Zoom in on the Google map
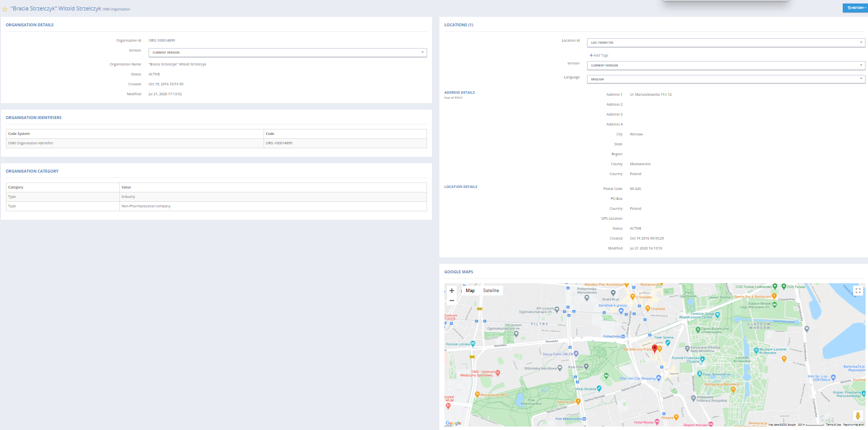868x430 pixels. 451,291
